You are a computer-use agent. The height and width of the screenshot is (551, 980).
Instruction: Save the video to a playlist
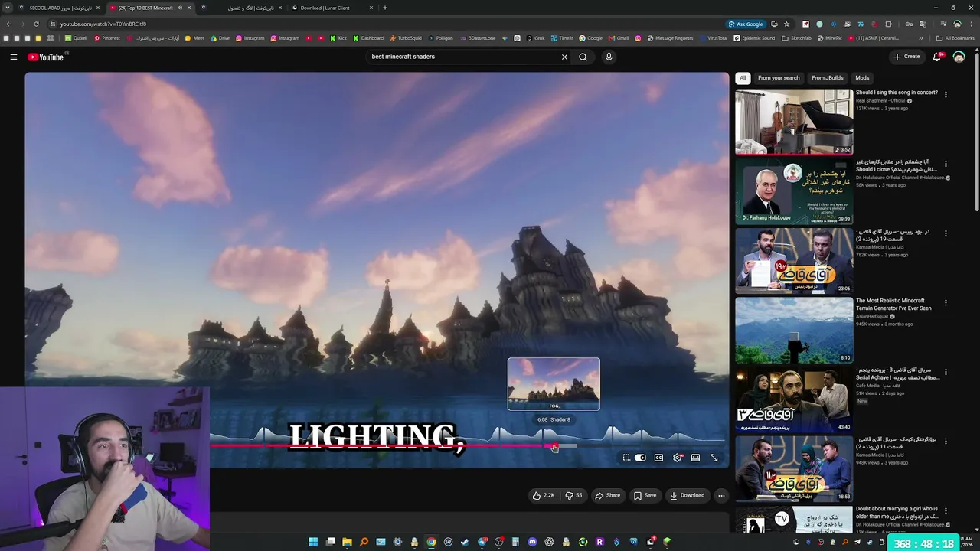(645, 495)
